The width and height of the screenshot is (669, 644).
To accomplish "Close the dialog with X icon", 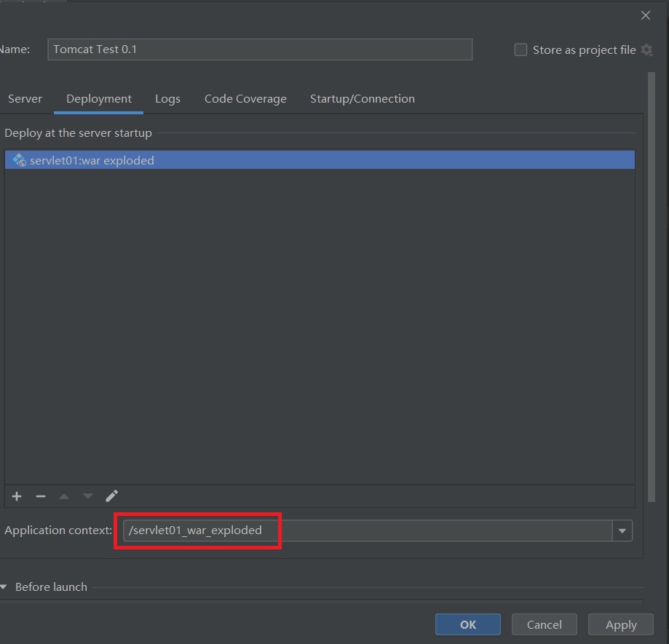I will [x=645, y=15].
